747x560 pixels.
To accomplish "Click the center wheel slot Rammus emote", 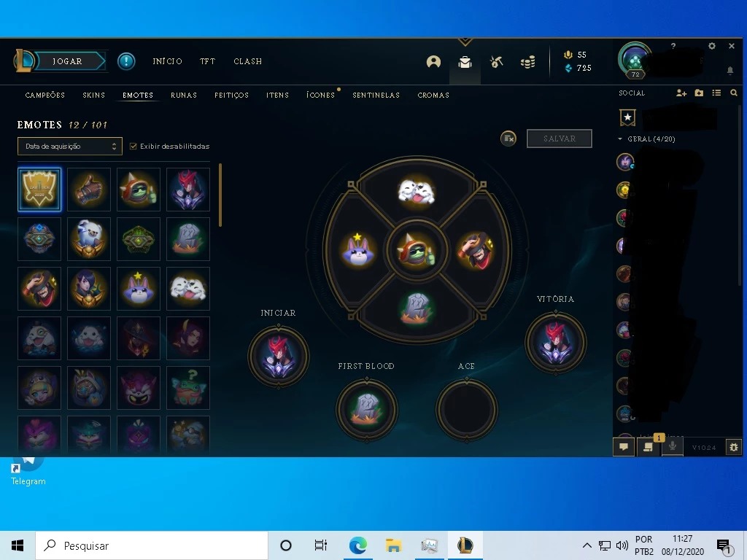I will (417, 249).
